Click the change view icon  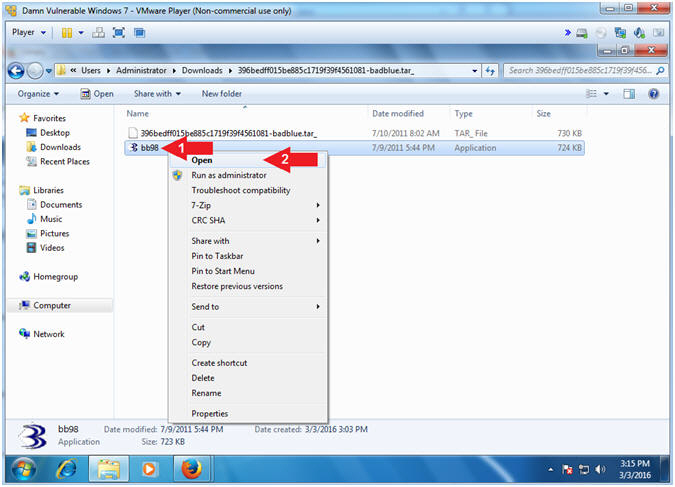(x=591, y=93)
